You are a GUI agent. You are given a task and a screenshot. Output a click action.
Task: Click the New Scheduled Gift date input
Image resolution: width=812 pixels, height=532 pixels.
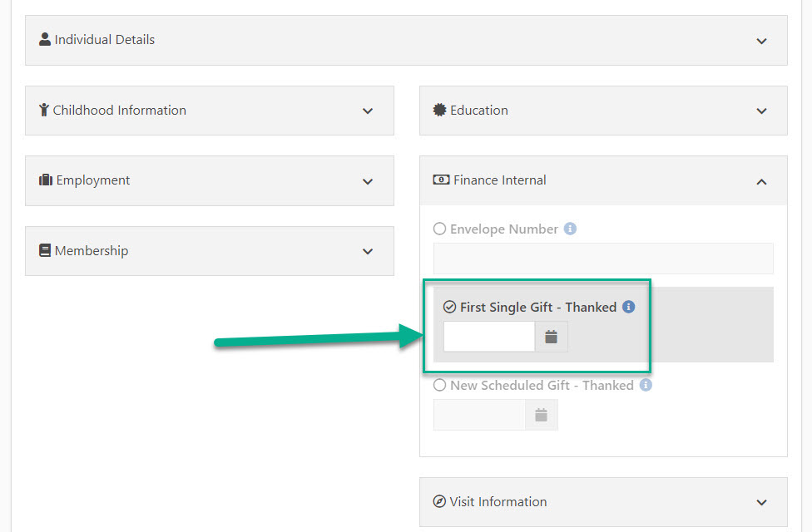[x=479, y=415]
